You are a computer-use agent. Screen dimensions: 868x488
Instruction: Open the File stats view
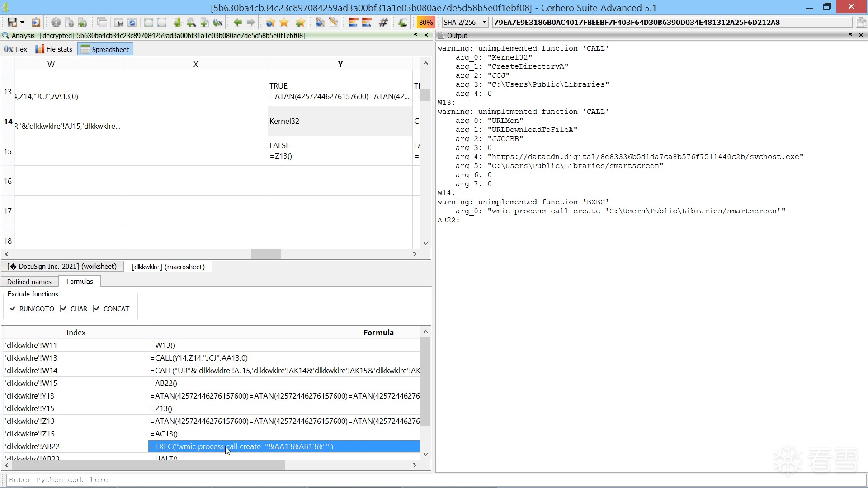click(x=54, y=49)
